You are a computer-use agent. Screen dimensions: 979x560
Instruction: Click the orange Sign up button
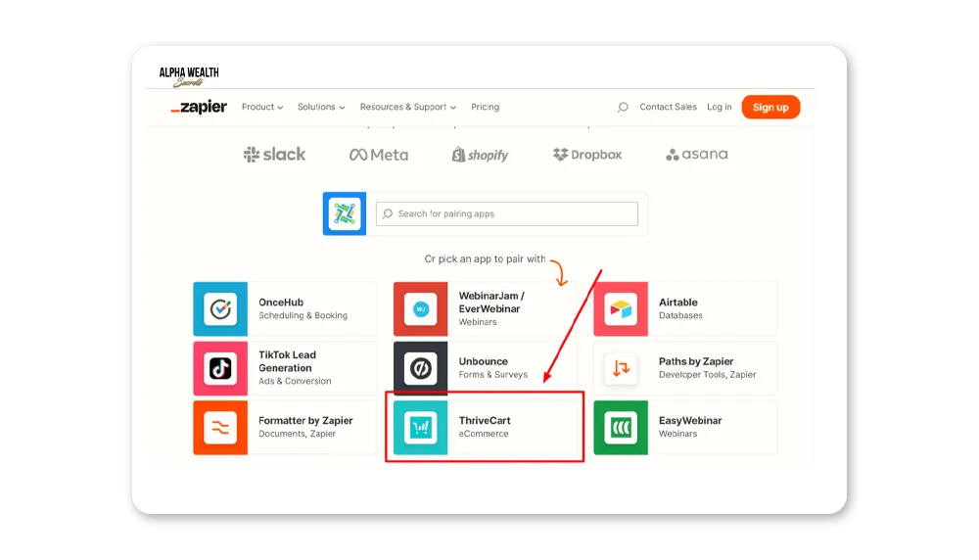click(770, 108)
